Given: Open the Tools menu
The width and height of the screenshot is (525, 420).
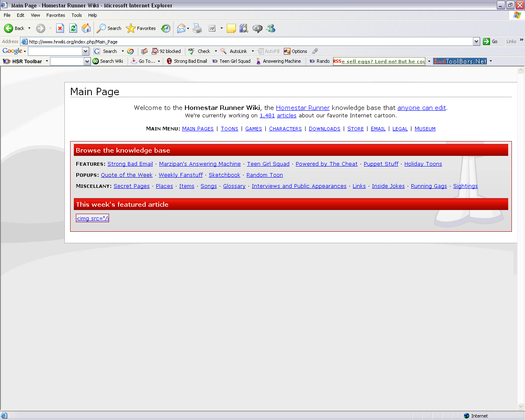Looking at the screenshot, I should 77,15.
